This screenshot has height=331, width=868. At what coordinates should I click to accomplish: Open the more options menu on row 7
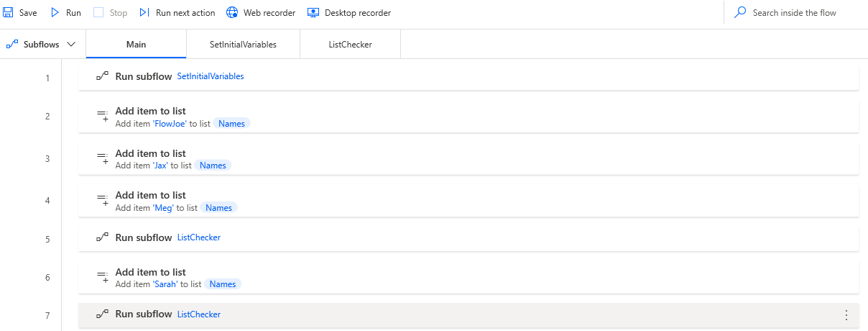click(846, 315)
